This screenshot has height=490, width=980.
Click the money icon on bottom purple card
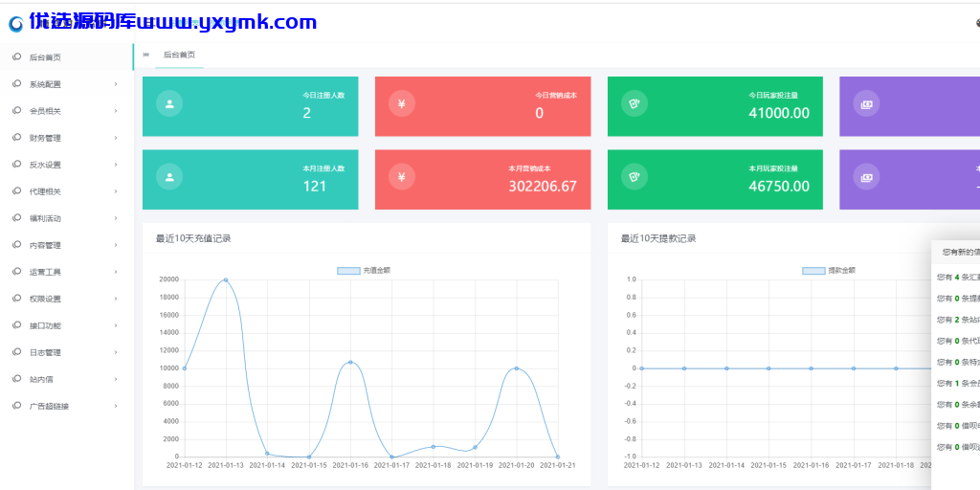866,177
